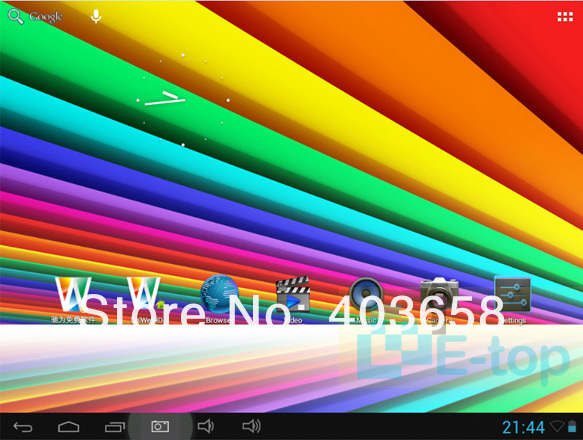Raise volume with the speaker-up icon

(x=252, y=426)
